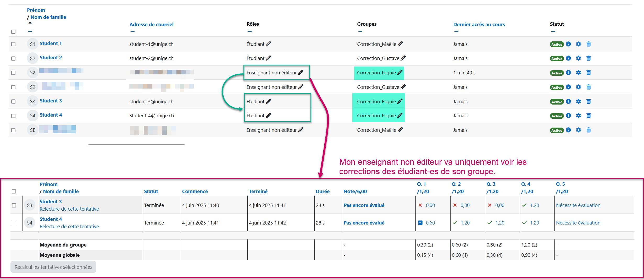Select all participants header checkbox
644x279 pixels.
tap(13, 32)
